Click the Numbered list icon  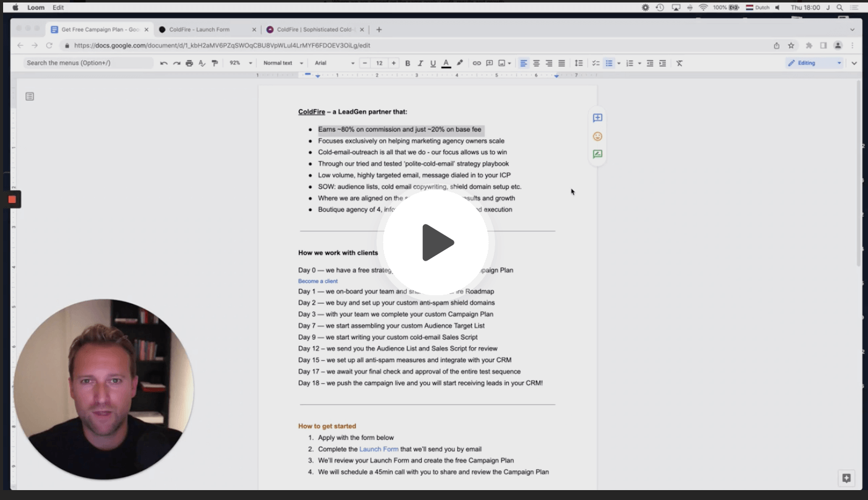tap(629, 63)
